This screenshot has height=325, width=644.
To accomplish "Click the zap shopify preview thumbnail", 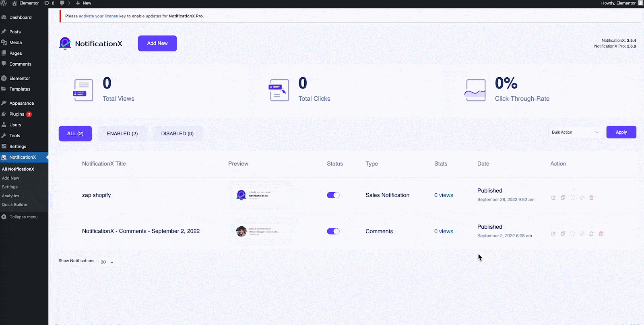I will pos(262,195).
